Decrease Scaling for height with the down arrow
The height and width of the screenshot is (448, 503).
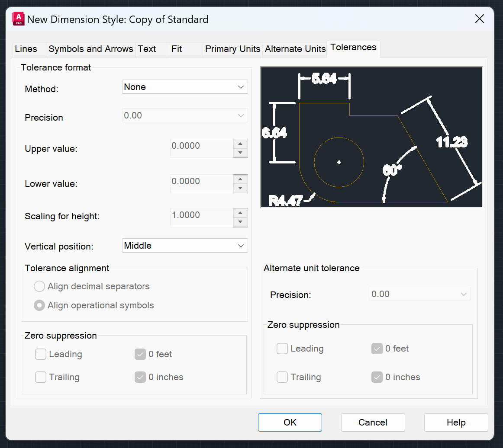pos(240,221)
